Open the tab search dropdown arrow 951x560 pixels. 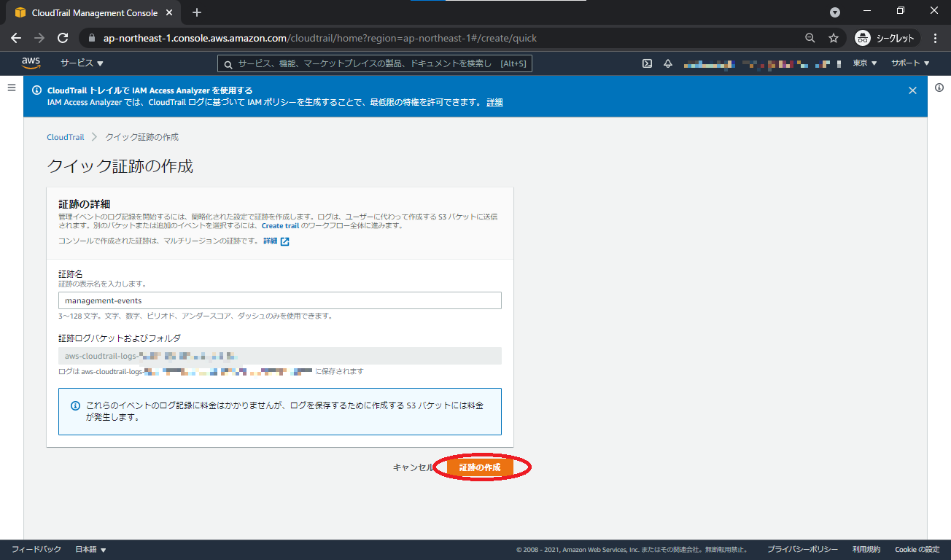[x=835, y=12]
